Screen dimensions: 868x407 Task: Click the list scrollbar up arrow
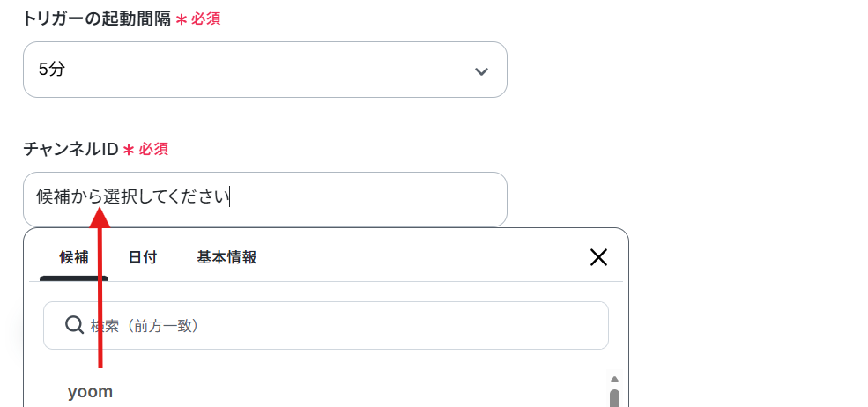(614, 380)
